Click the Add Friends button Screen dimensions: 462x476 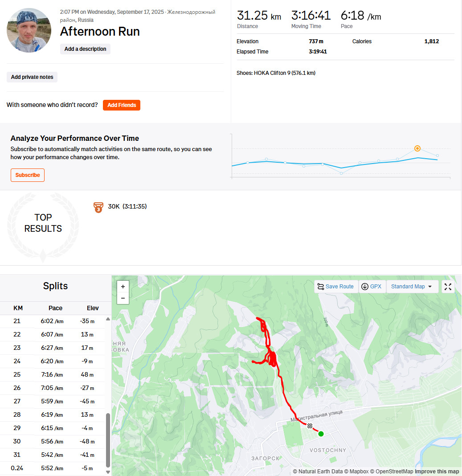pyautogui.click(x=122, y=105)
